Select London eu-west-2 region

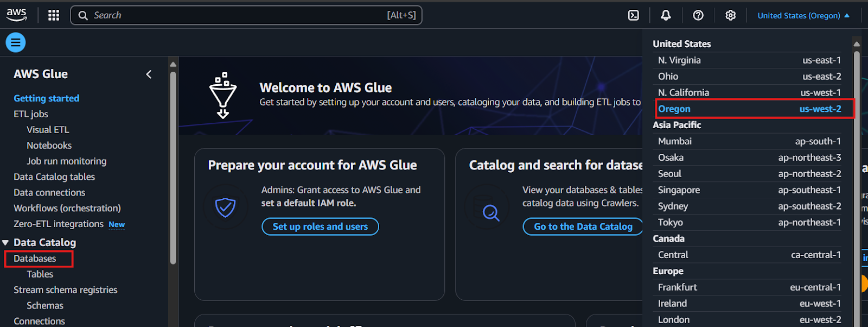pos(749,320)
